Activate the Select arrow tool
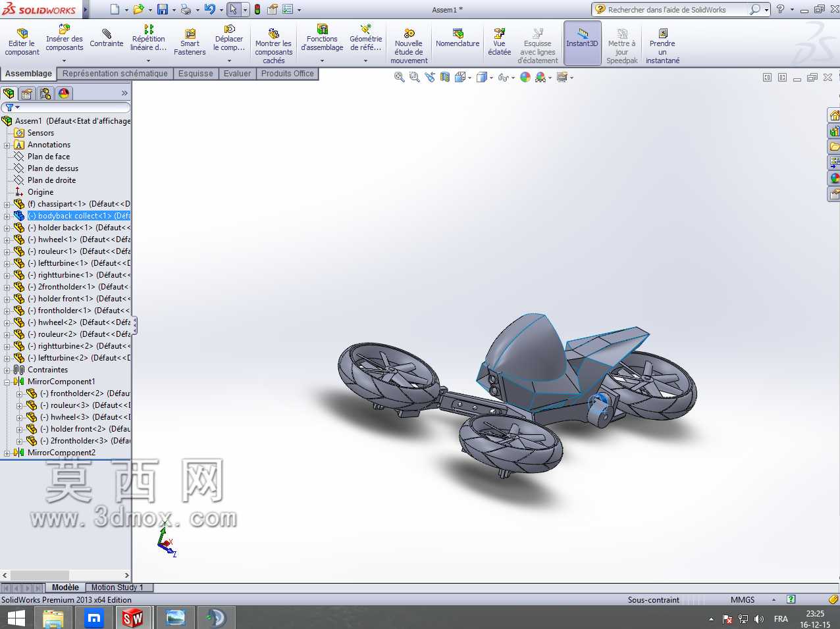Screen dimensions: 840x629 click(x=233, y=9)
